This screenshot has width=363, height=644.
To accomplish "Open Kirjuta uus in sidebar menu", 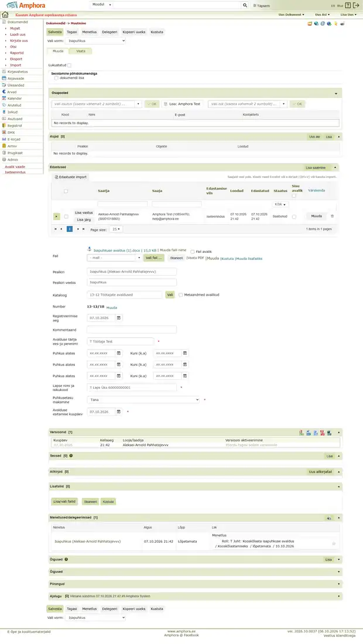I will tap(19, 40).
